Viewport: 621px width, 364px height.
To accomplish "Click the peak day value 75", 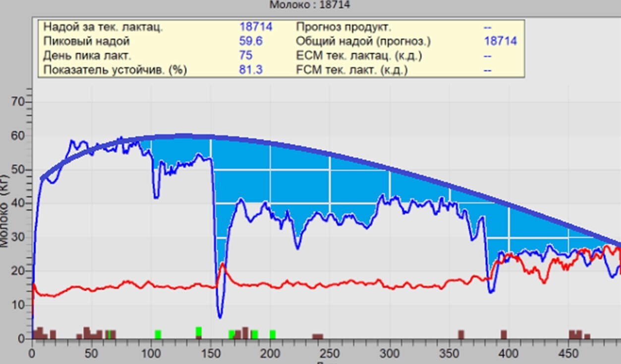I will coord(246,55).
